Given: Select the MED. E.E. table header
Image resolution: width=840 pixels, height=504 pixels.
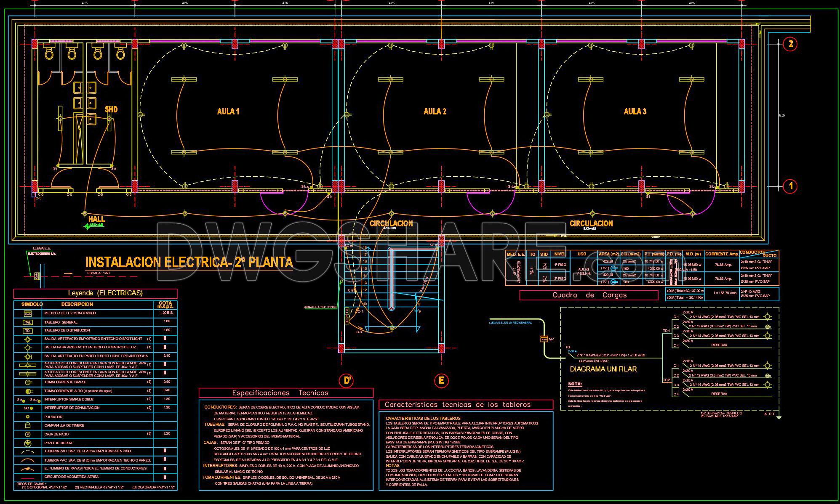Looking at the screenshot, I should click(x=516, y=255).
